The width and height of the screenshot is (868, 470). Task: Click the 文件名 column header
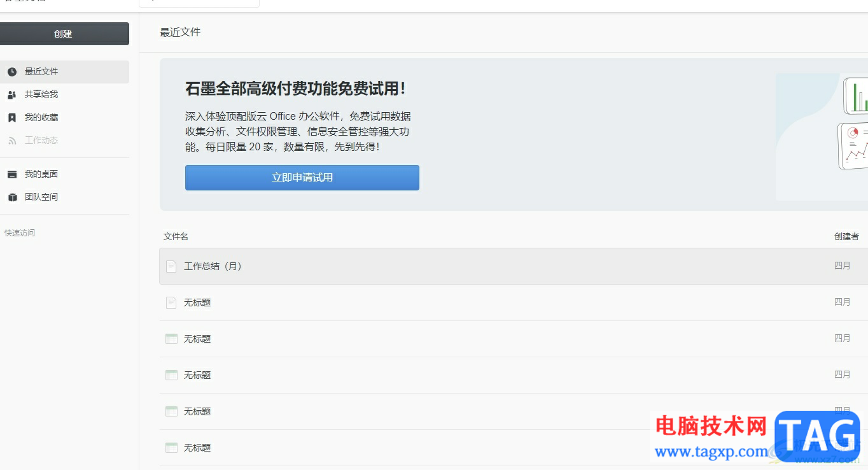pos(176,236)
